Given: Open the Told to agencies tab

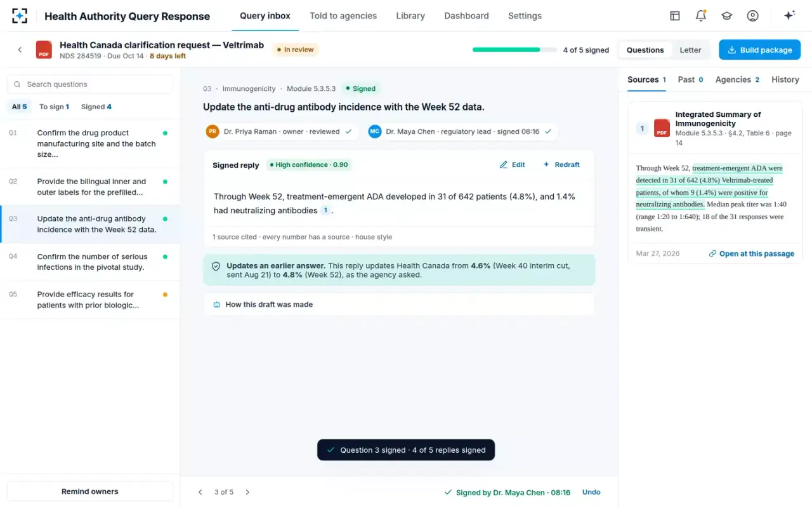Looking at the screenshot, I should (x=343, y=16).
